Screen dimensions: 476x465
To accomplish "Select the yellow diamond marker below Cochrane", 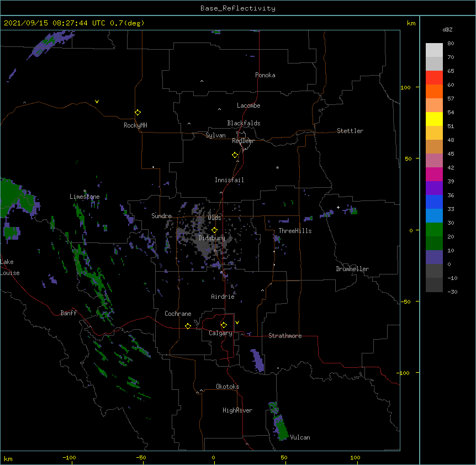I will coord(188,326).
